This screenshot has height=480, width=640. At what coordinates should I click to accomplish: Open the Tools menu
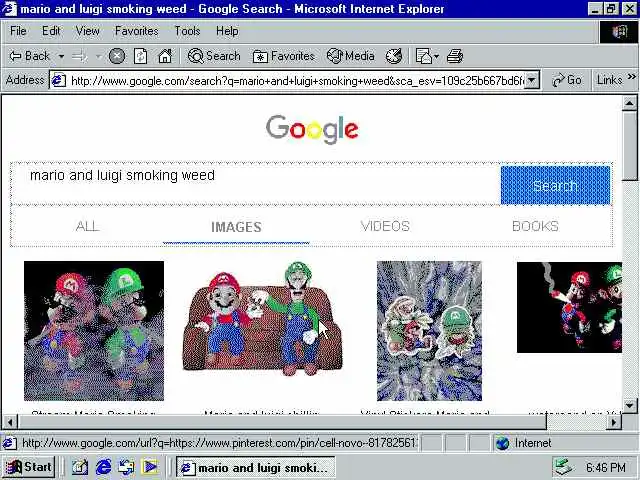click(x=187, y=31)
